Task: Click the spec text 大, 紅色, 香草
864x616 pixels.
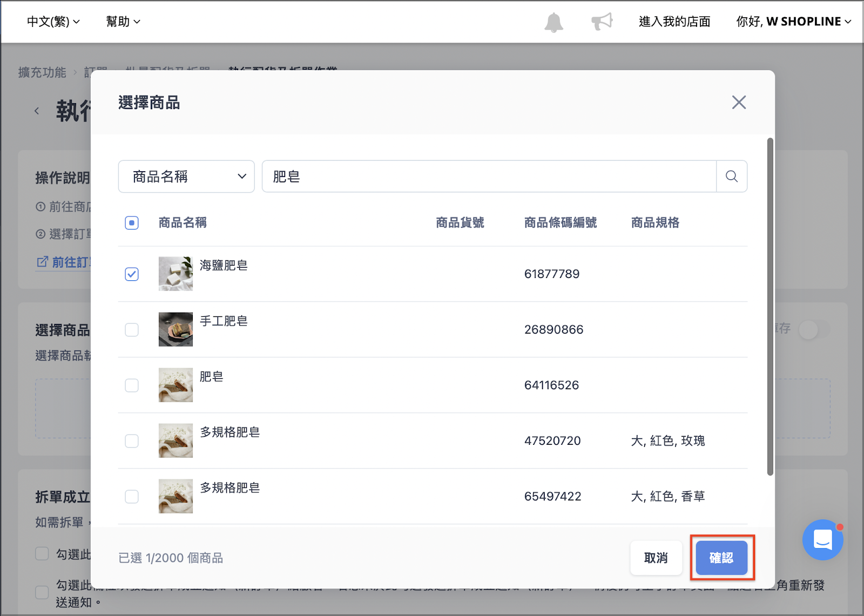Action: [x=668, y=496]
